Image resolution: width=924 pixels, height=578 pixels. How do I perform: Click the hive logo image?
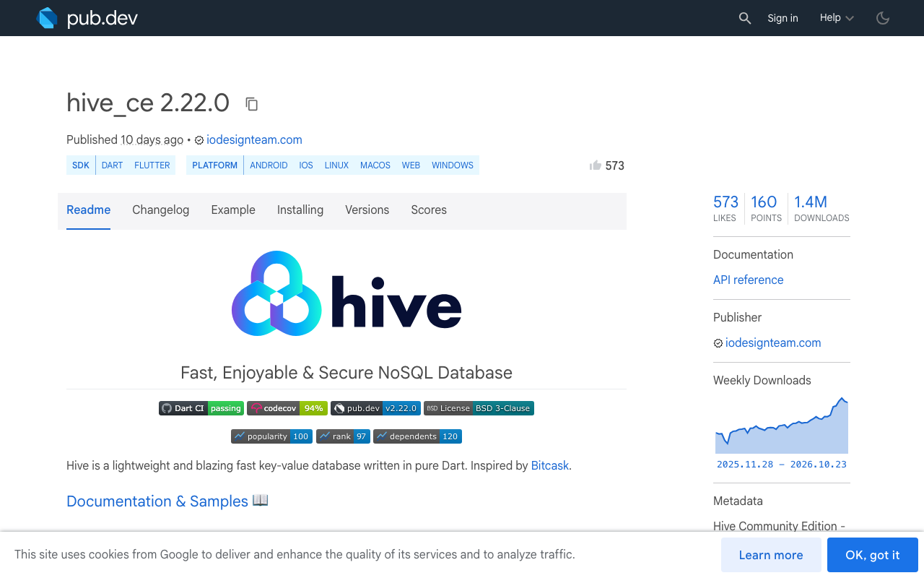point(346,293)
